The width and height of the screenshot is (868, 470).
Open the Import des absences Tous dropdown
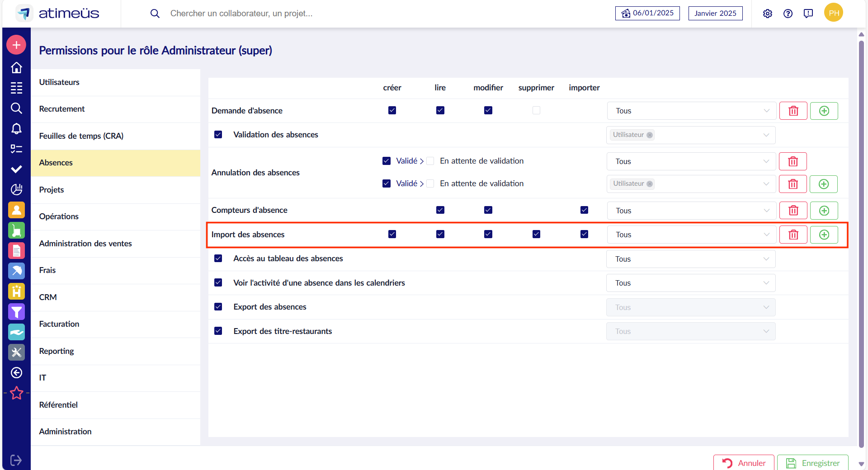(691, 235)
